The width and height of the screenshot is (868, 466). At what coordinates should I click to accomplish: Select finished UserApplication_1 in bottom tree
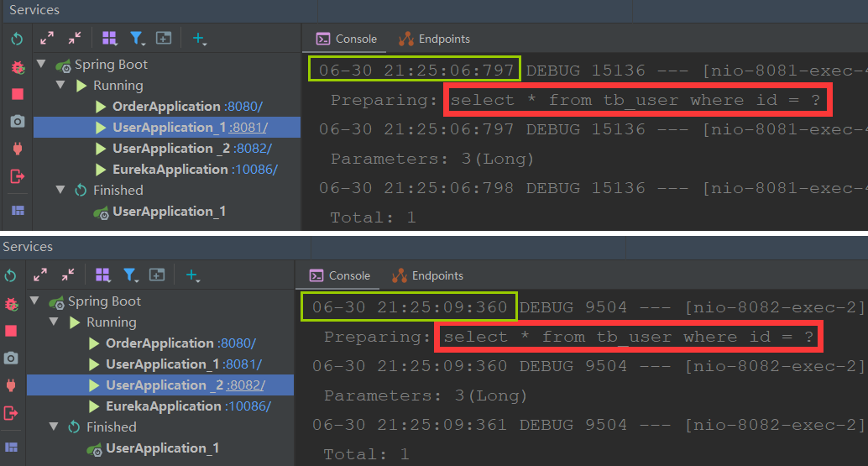162,448
